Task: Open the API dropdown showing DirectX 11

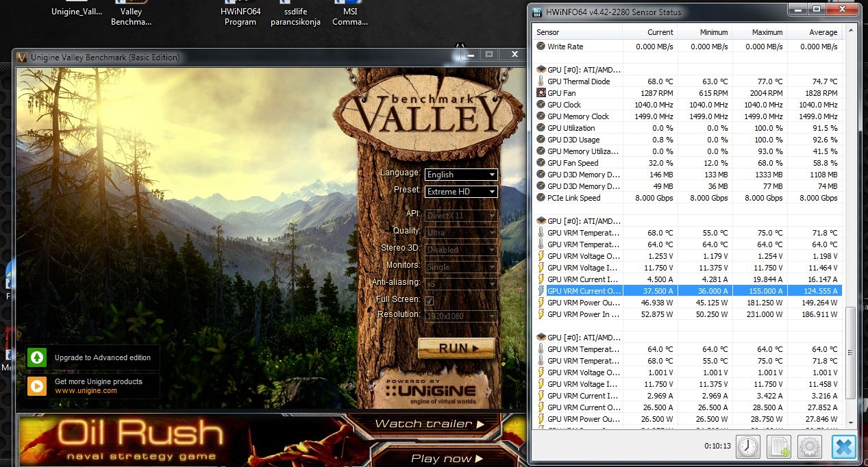Action: tap(461, 216)
